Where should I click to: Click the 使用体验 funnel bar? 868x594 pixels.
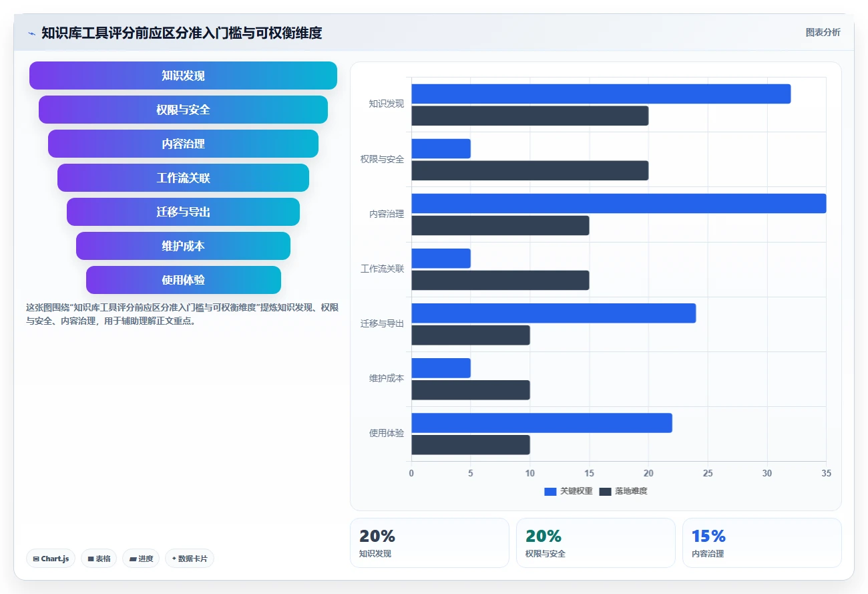click(x=183, y=280)
